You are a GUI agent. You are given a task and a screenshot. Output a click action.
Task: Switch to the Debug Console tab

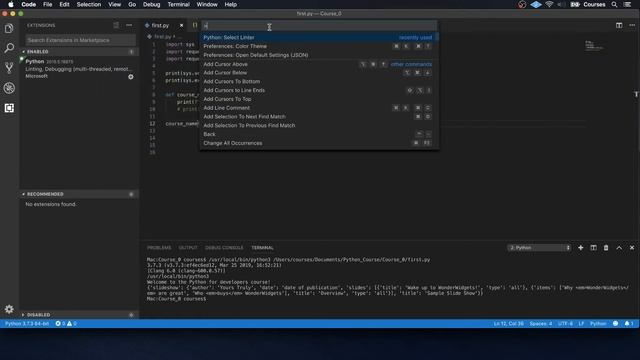click(224, 248)
